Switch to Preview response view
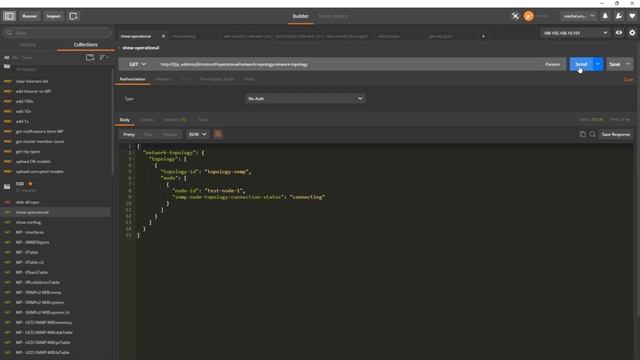The height and width of the screenshot is (360, 640). pyautogui.click(x=170, y=134)
